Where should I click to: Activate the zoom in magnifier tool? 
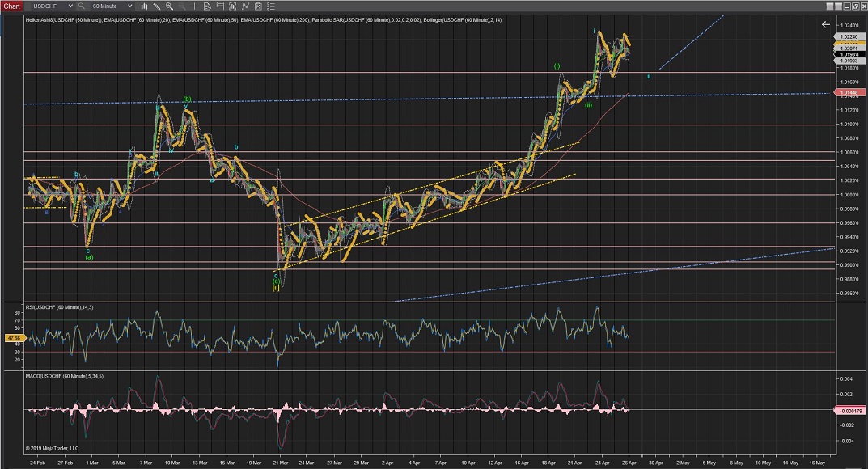coord(169,6)
